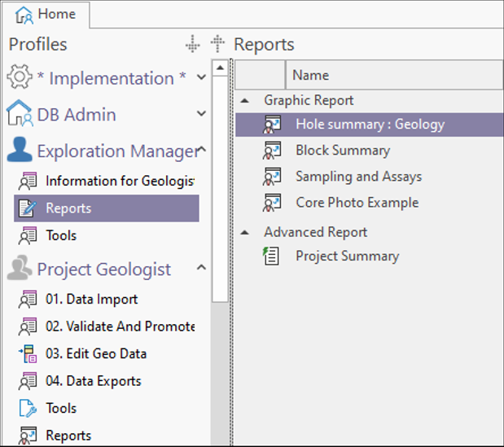Switch to the Home tab
Viewport: 504px width, 447px height.
[46, 14]
